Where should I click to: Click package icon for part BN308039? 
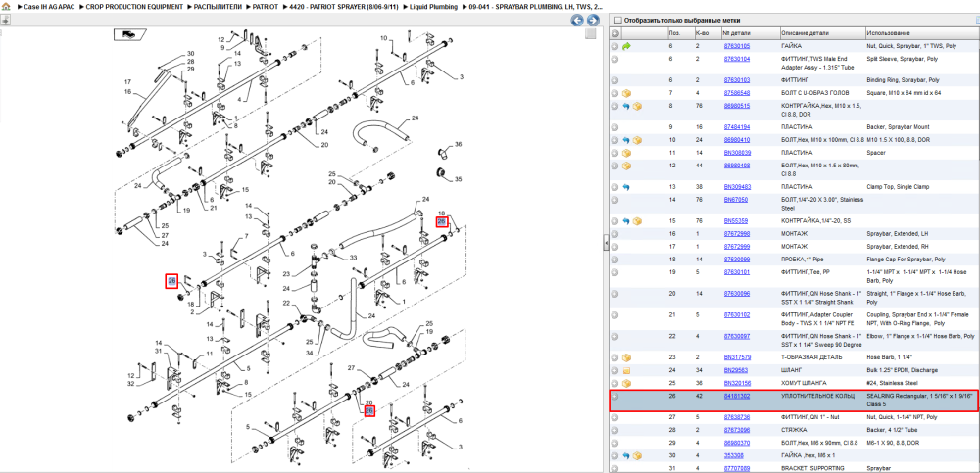coord(627,153)
